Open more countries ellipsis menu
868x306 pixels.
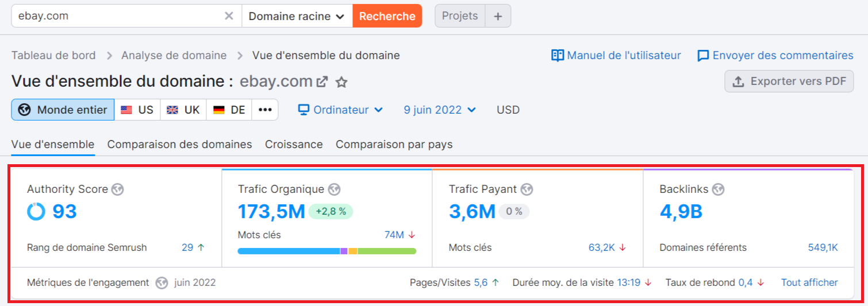pyautogui.click(x=265, y=110)
